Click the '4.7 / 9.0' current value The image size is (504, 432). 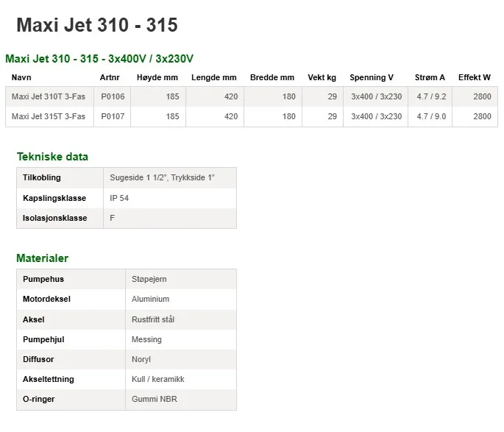tap(431, 116)
